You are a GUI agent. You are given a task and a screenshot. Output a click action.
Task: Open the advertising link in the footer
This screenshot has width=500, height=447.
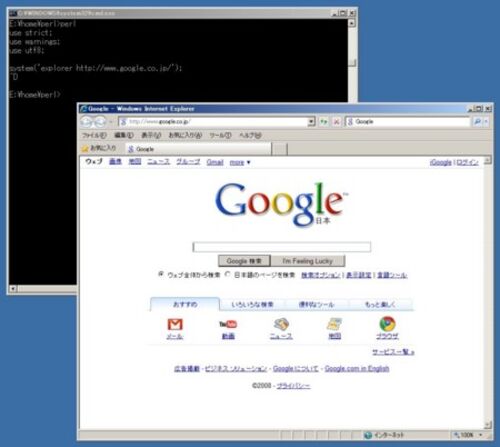point(187,368)
